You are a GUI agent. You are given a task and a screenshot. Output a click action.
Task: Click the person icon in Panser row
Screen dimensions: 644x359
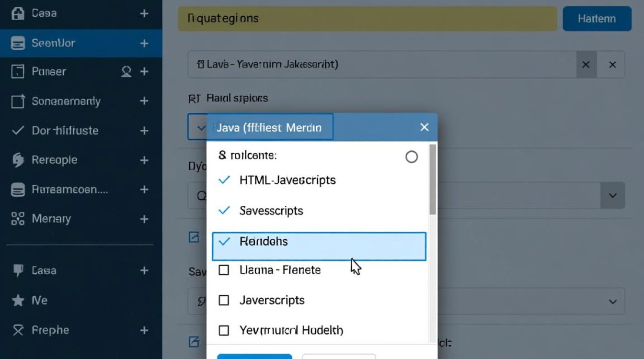click(126, 72)
